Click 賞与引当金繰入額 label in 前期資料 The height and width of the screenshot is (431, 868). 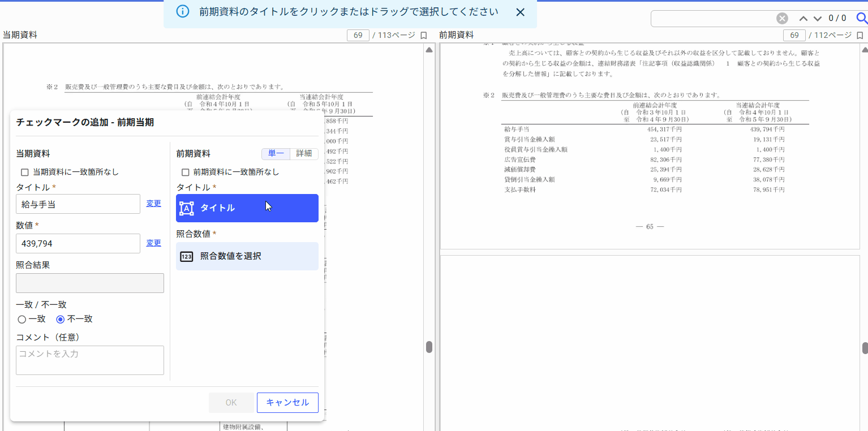pyautogui.click(x=529, y=139)
